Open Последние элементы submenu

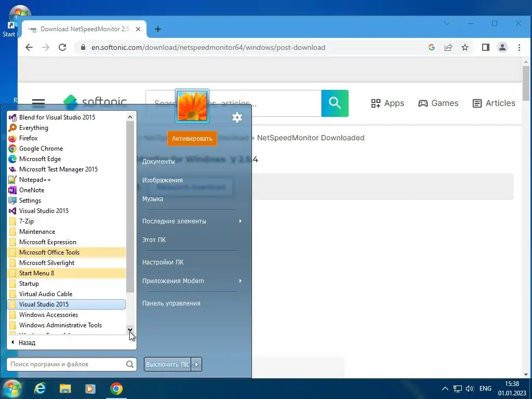point(192,221)
